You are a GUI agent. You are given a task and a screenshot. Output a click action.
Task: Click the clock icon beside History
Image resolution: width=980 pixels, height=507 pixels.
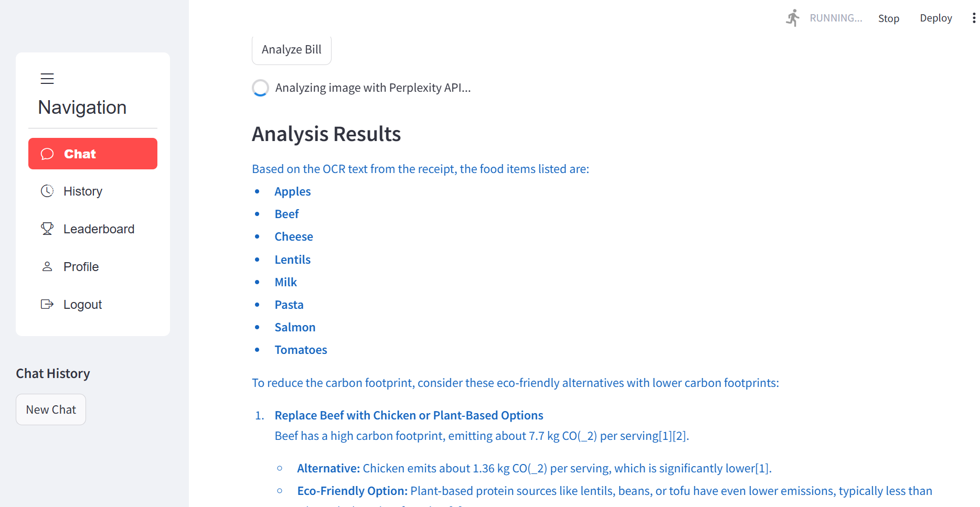(x=47, y=191)
